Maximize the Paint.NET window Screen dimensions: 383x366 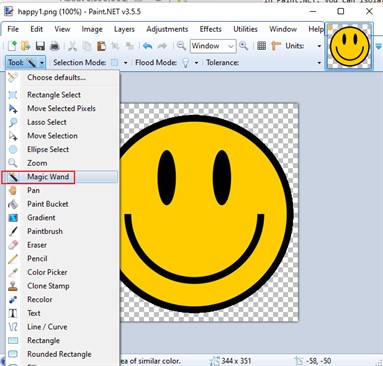point(341,11)
